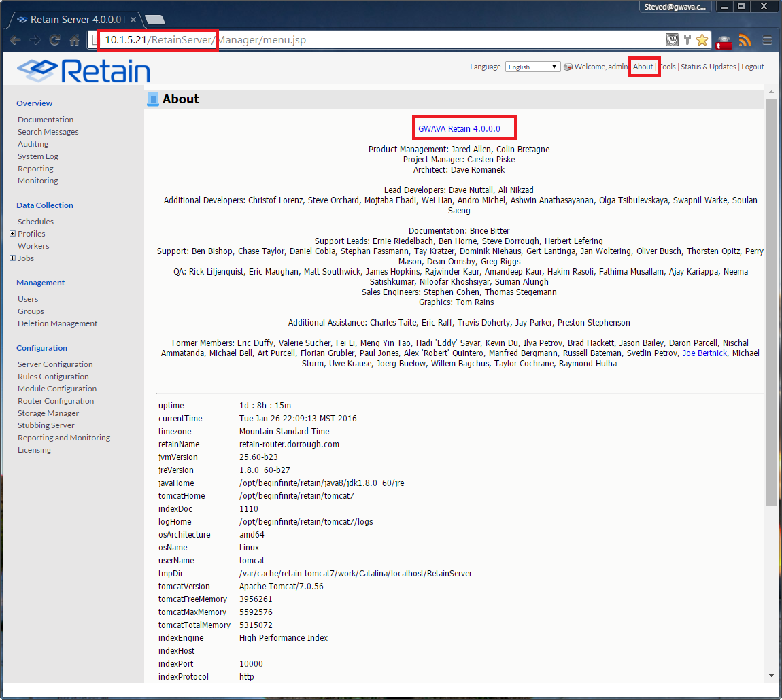Viewport: 782px width, 700px height.
Task: Open the Joe Bertnick link
Action: (x=704, y=353)
